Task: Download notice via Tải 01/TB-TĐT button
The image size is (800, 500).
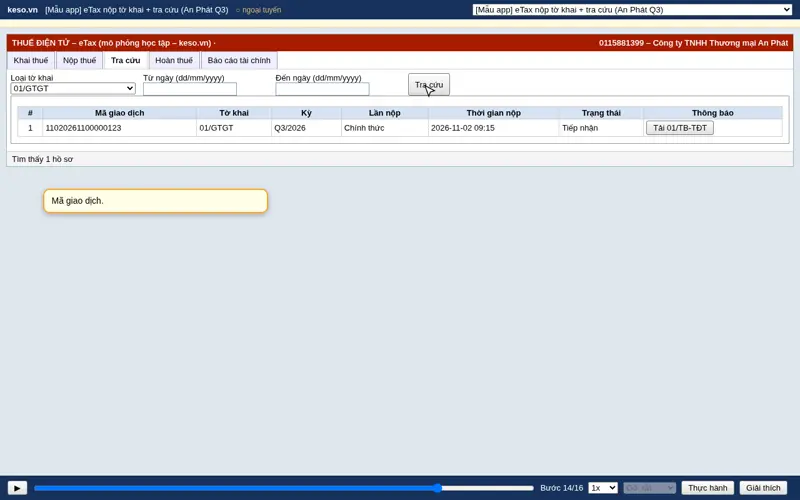Action: pyautogui.click(x=680, y=128)
